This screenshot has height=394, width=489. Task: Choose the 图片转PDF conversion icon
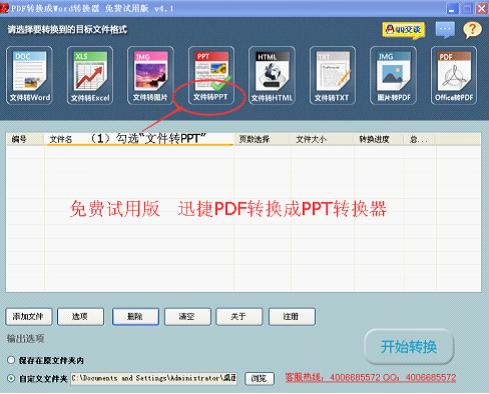click(393, 75)
